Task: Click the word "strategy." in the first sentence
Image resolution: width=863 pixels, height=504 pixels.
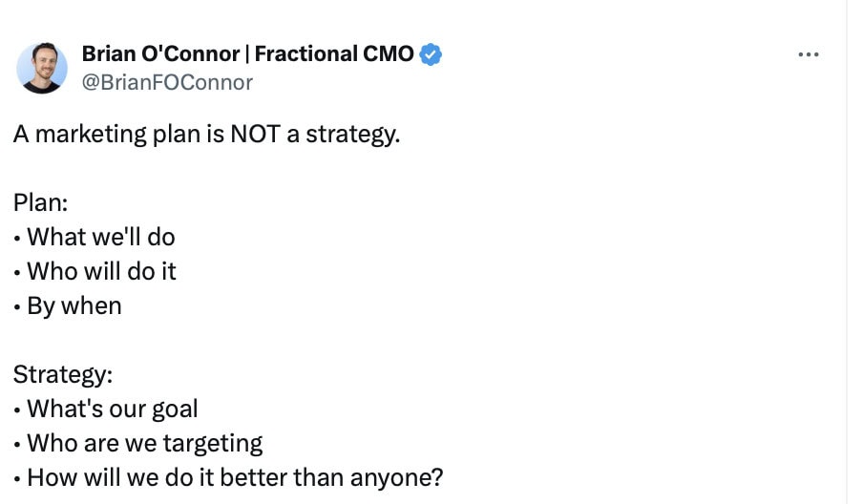Action: coord(353,135)
